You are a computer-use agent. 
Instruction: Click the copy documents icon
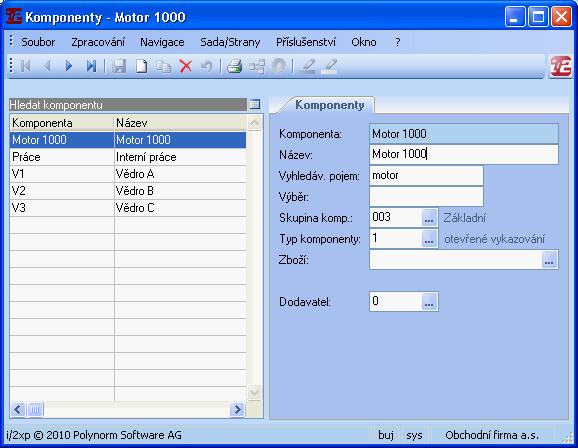point(163,66)
